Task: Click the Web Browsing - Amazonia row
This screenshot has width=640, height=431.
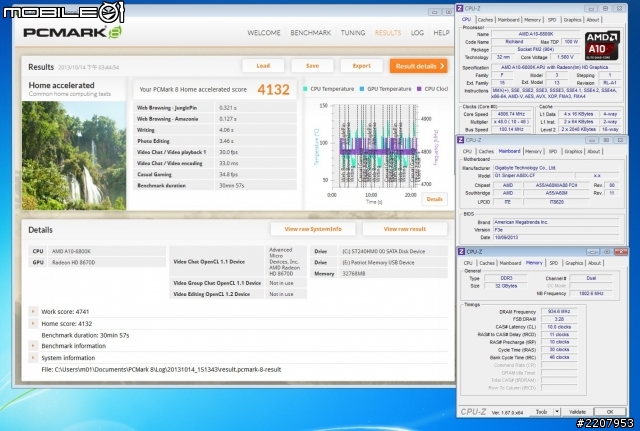Action: click(x=215, y=119)
